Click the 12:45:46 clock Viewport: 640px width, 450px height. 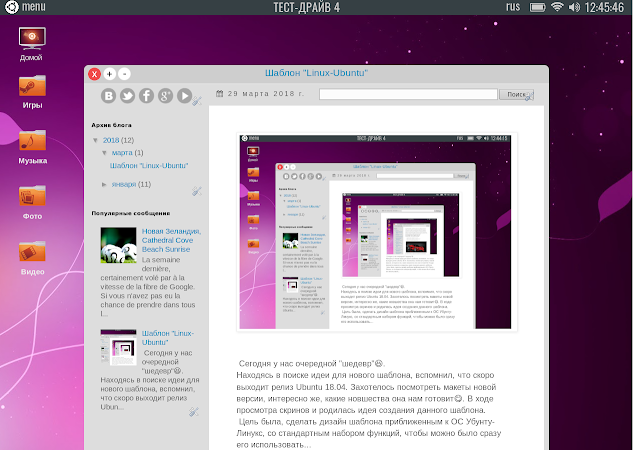click(604, 7)
